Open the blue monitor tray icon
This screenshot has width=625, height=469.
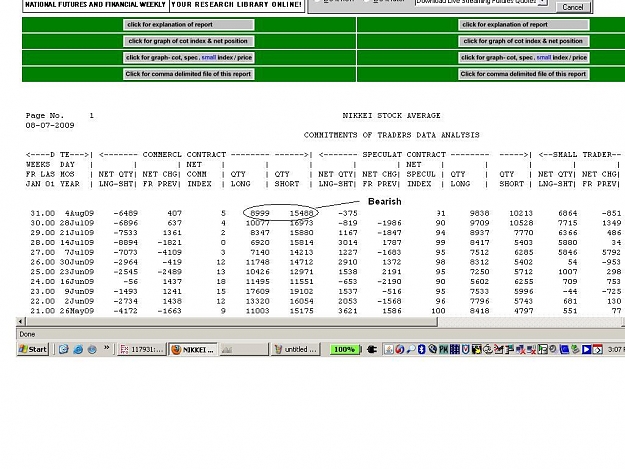(x=564, y=349)
